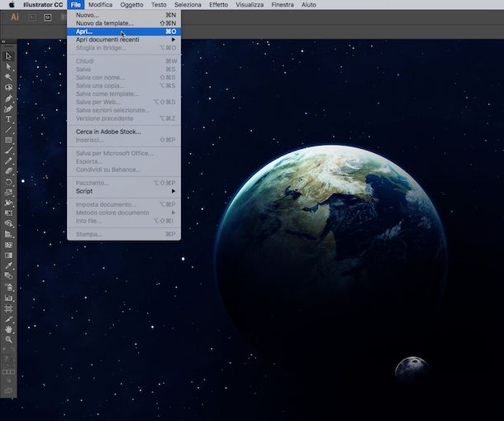Viewport: 504px width, 421px height.
Task: Expand the tools panel with double-arrow
Action: [3, 41]
